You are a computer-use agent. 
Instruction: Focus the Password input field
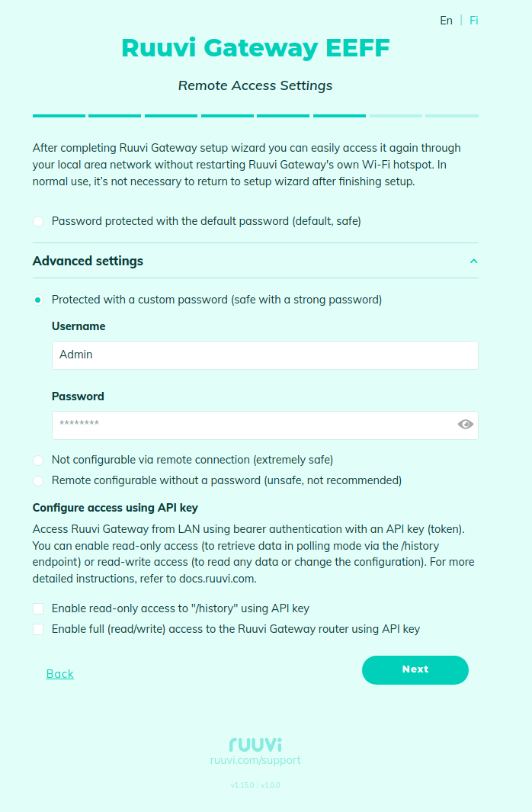pos(252,425)
